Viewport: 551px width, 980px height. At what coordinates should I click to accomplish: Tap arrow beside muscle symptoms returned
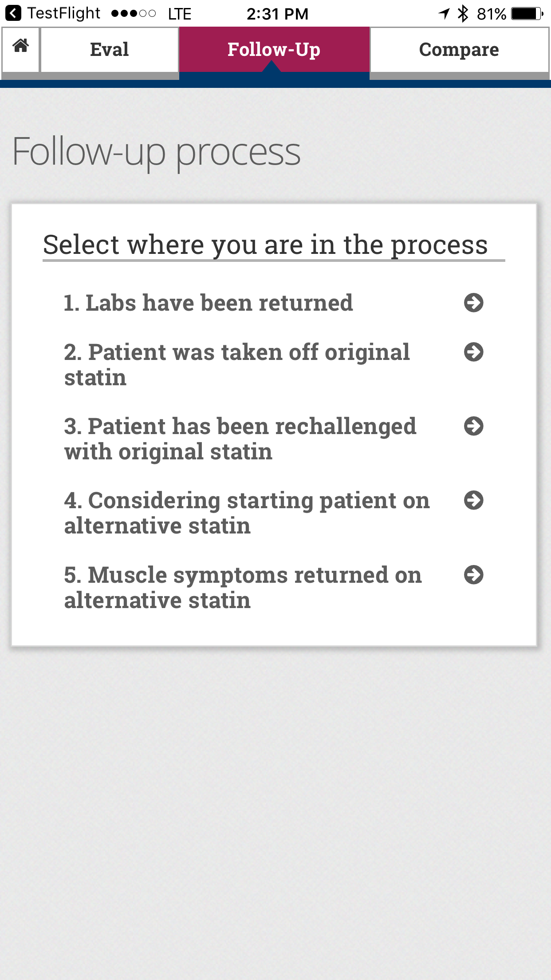coord(473,575)
